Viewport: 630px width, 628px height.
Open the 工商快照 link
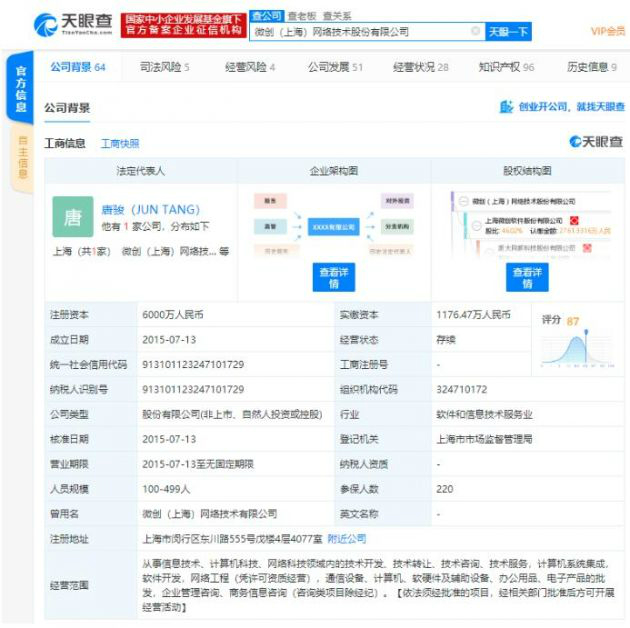(120, 143)
